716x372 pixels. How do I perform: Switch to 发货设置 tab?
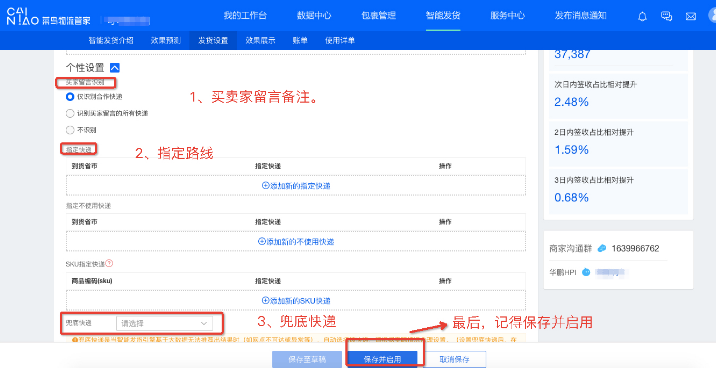click(213, 41)
